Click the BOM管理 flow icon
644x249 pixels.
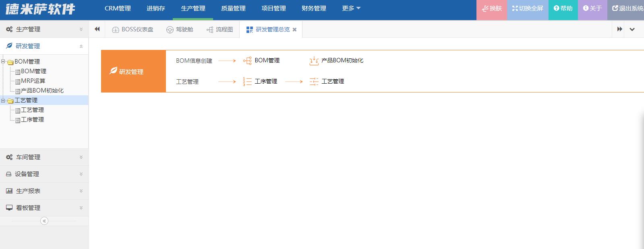[x=247, y=61]
